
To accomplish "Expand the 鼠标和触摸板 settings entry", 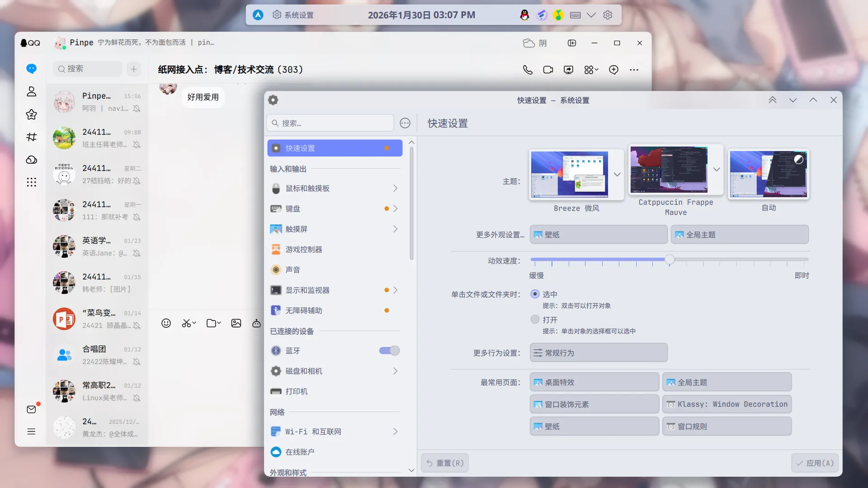I will pyautogui.click(x=335, y=188).
